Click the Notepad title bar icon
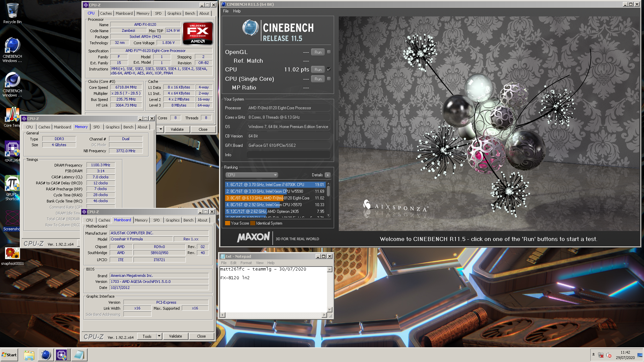644x362 pixels. coord(223,256)
